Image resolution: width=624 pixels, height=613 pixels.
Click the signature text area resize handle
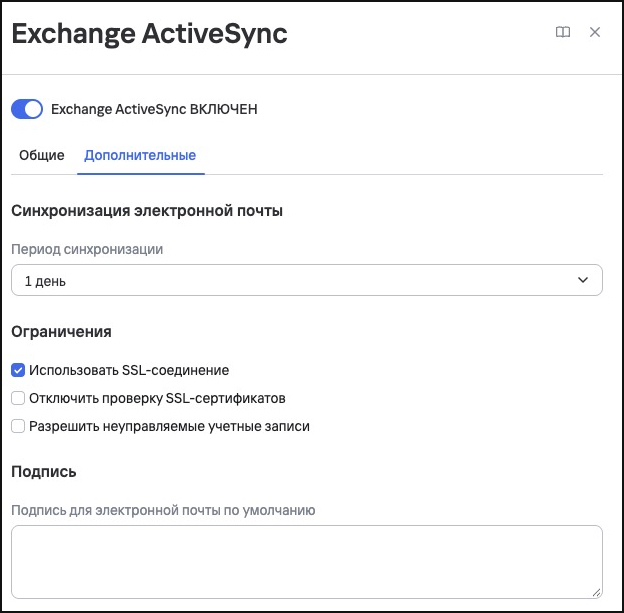click(x=596, y=592)
